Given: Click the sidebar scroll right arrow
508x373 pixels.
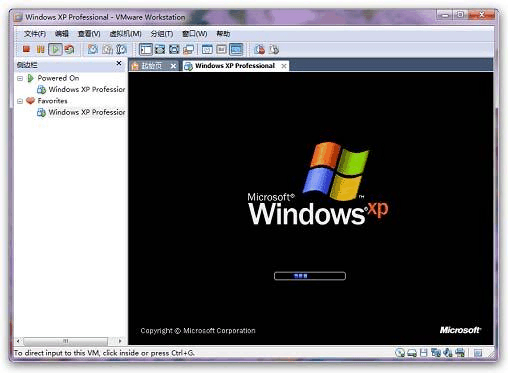Looking at the screenshot, I should [x=120, y=341].
